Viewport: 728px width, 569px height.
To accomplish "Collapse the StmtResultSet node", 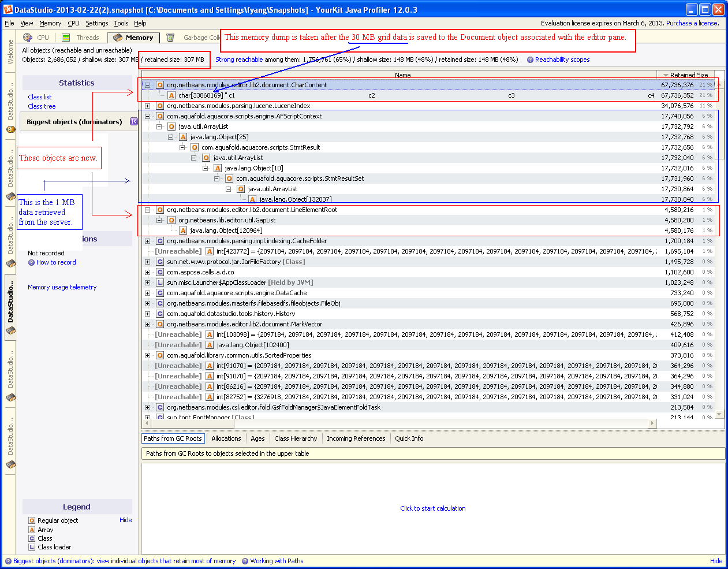I will (x=216, y=178).
